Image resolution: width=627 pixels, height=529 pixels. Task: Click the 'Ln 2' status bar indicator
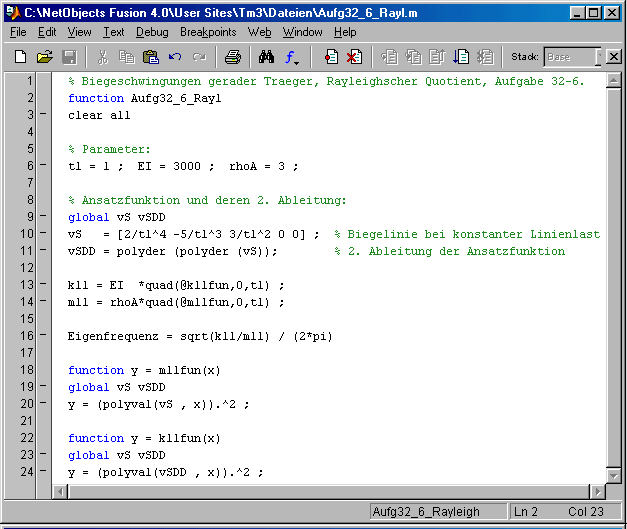tap(525, 512)
